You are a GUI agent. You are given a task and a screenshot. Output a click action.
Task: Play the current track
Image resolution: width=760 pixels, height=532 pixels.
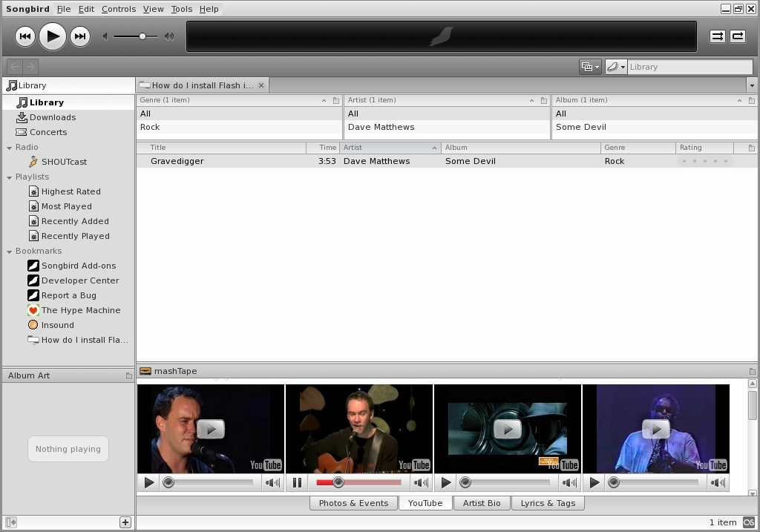tap(53, 36)
